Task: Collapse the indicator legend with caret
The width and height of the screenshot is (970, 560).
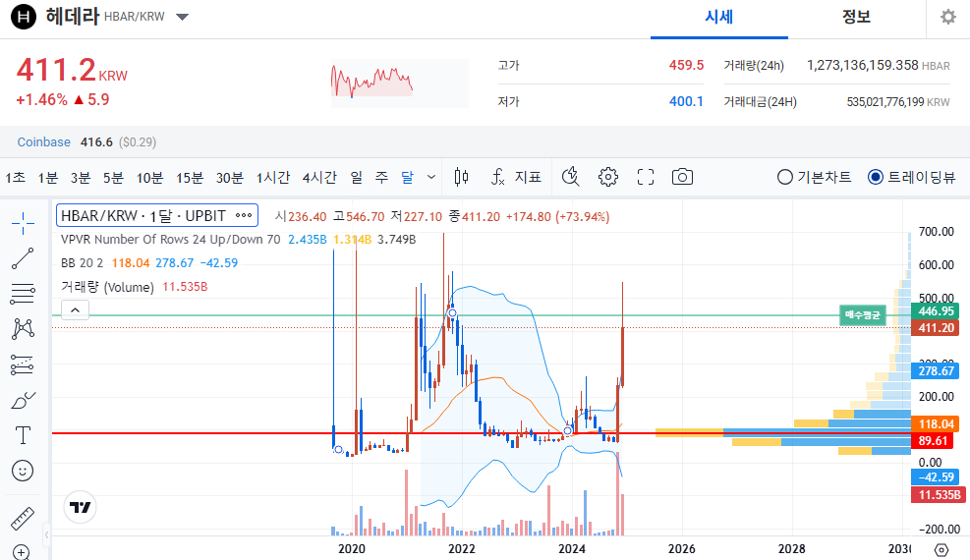Action: [75, 309]
